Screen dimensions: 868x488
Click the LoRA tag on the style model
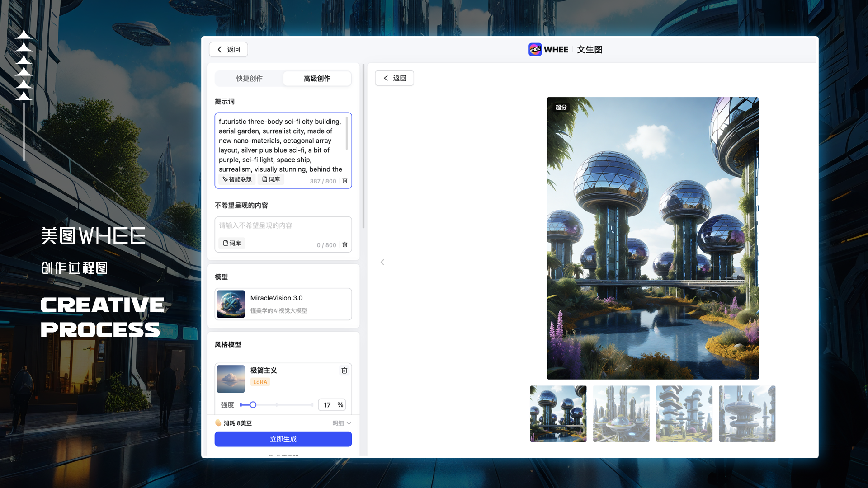click(x=260, y=381)
